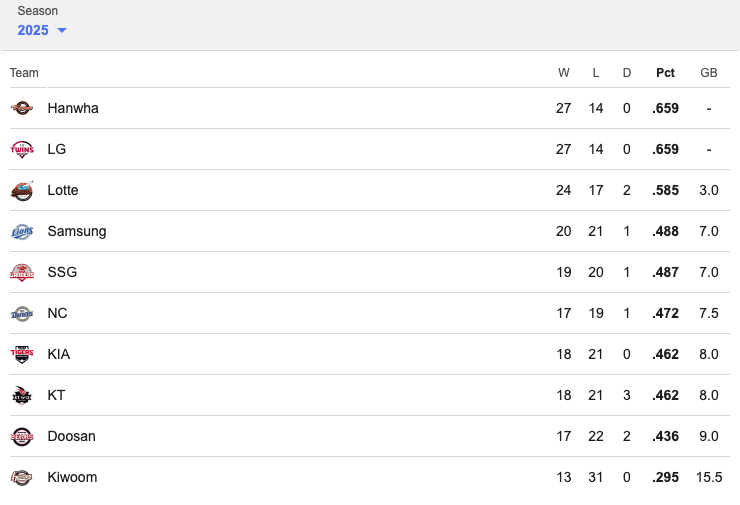Click the W column header

(x=563, y=73)
